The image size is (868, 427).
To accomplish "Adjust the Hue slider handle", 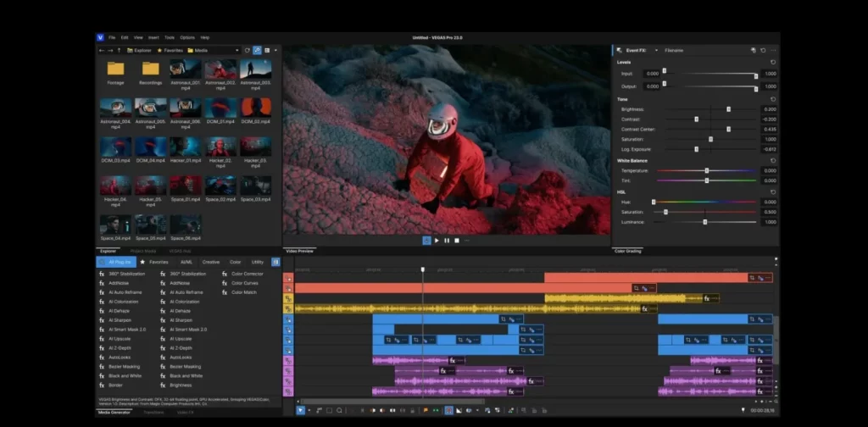I will 654,202.
